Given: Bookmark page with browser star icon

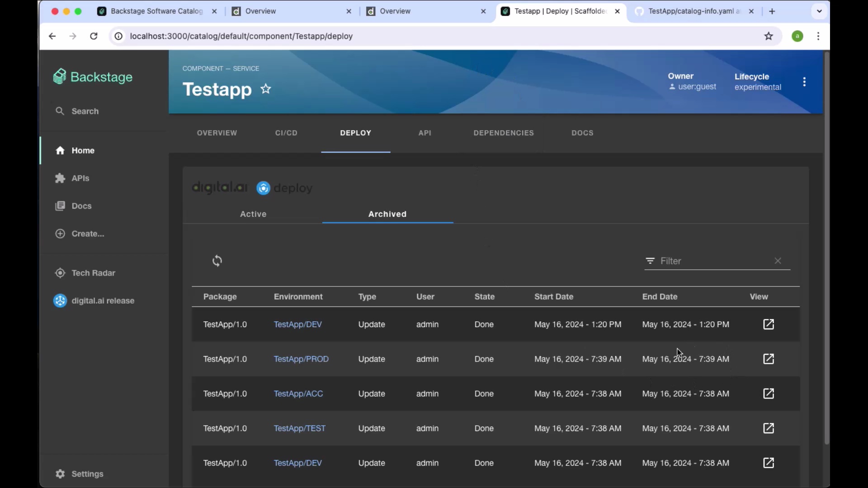Looking at the screenshot, I should pyautogui.click(x=769, y=36).
